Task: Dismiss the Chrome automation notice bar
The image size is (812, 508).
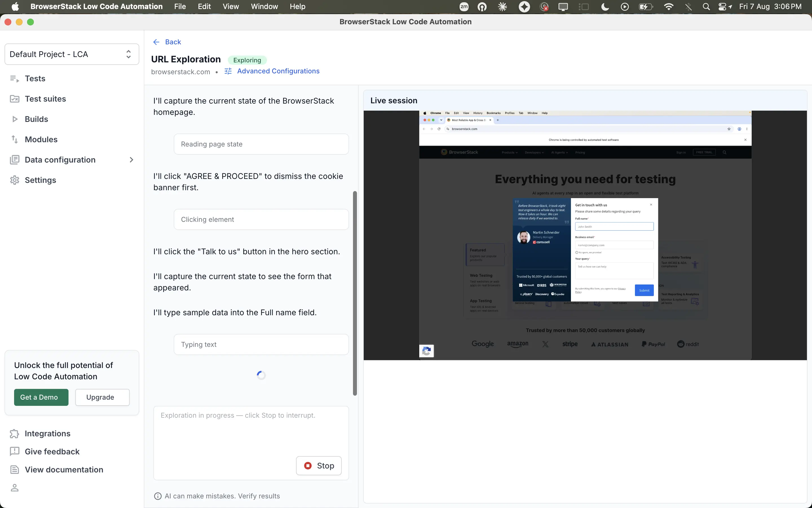Action: [x=745, y=140]
